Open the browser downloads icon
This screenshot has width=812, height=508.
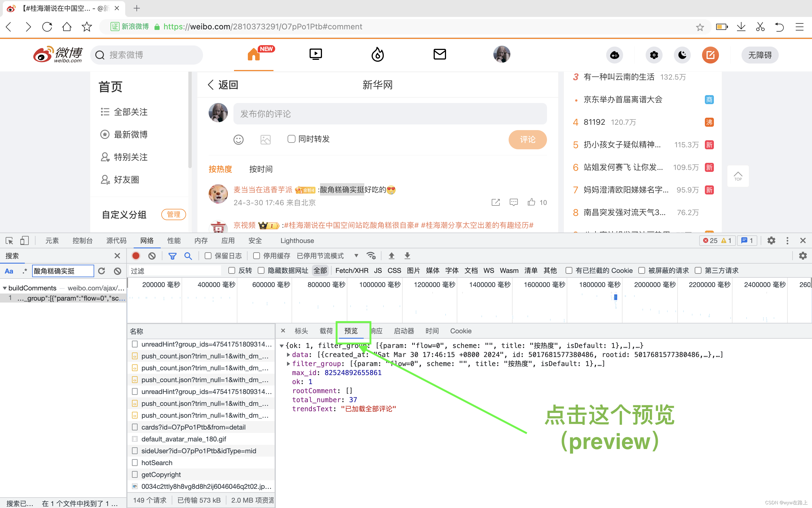tap(741, 27)
